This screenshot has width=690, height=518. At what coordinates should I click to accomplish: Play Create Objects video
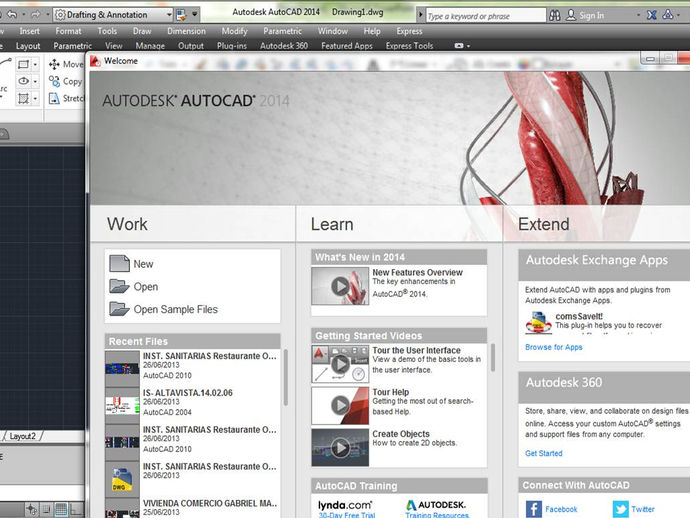(340, 447)
